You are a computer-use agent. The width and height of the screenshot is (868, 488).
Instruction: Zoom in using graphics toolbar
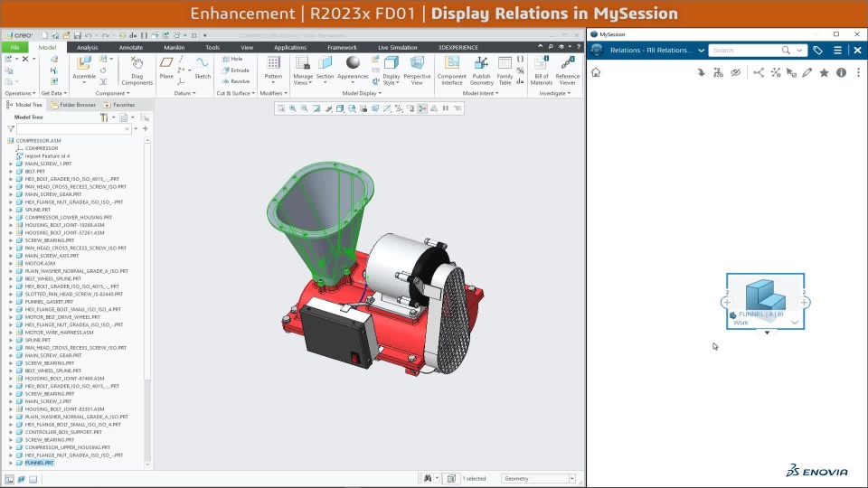[x=293, y=108]
